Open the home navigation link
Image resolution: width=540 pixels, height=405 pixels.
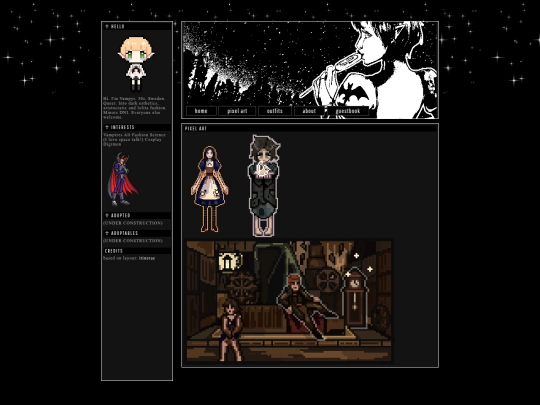tap(201, 111)
